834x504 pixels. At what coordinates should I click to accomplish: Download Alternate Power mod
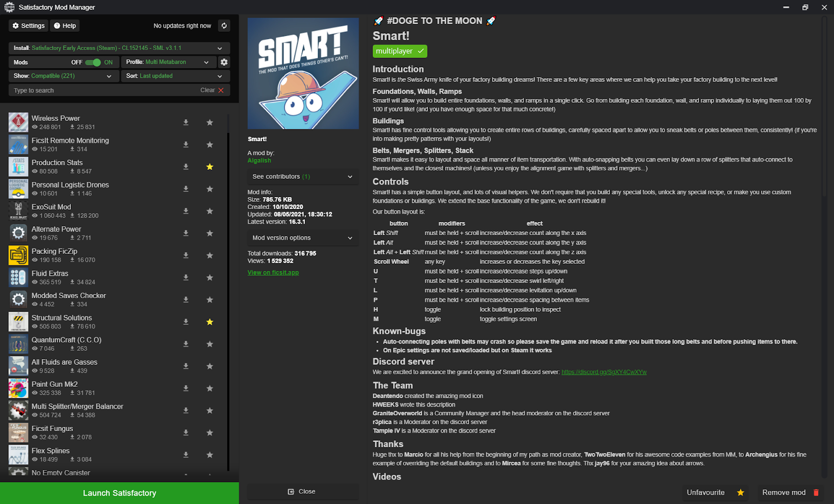[186, 233]
